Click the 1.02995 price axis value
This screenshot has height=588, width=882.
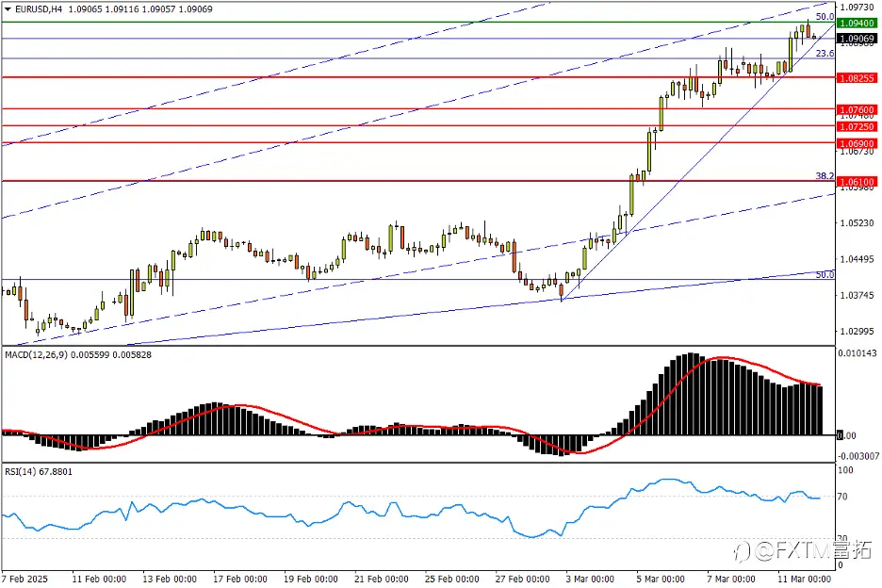(857, 331)
